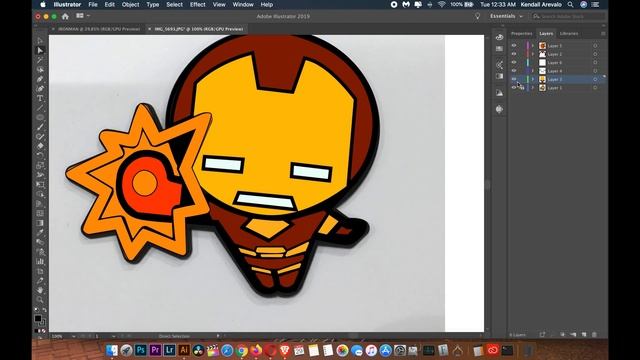Viewport: 640px width, 360px height.
Task: Click the vertical canvas scrollbar
Action: point(487,184)
